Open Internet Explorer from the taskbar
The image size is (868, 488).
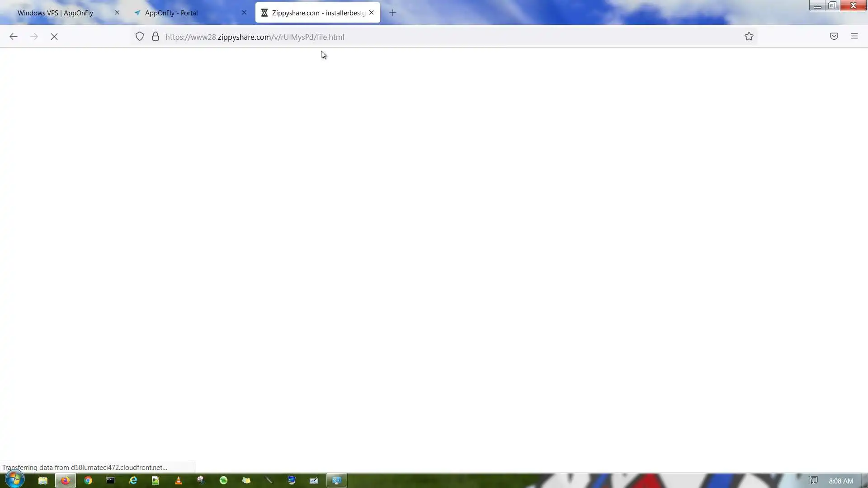point(133,480)
